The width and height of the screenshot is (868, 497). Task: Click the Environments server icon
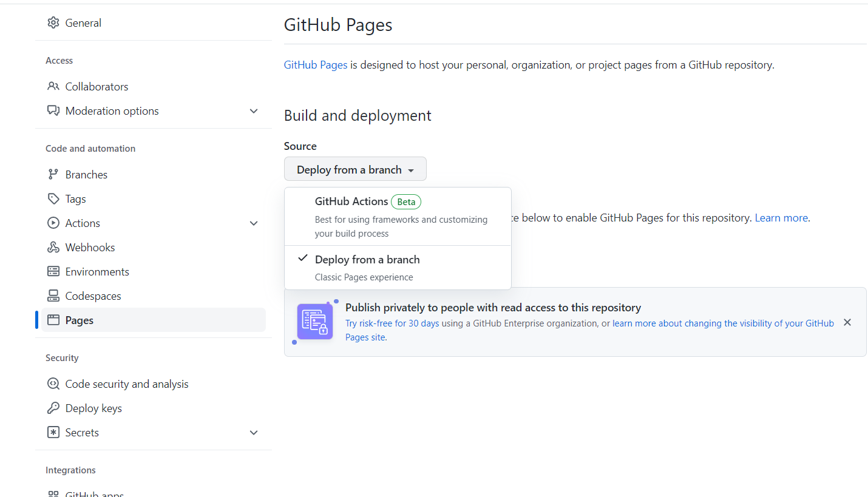53,272
